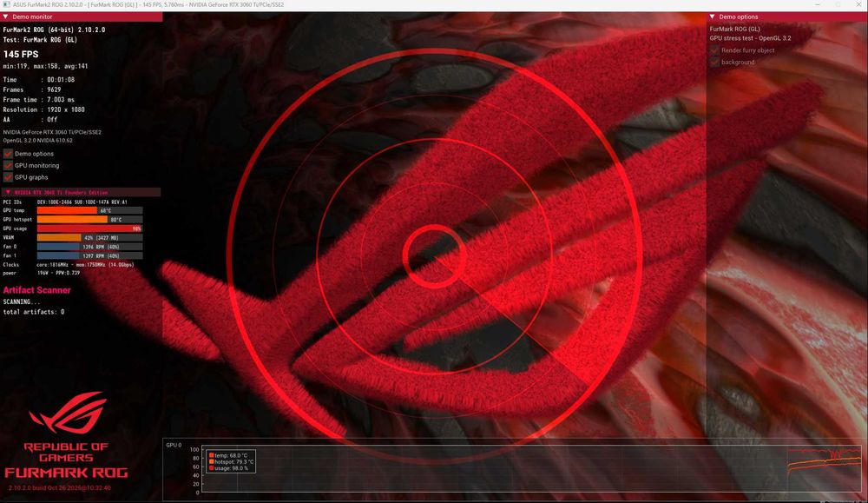Click the hotspot legend orange square
The image size is (868, 503).
click(x=212, y=461)
